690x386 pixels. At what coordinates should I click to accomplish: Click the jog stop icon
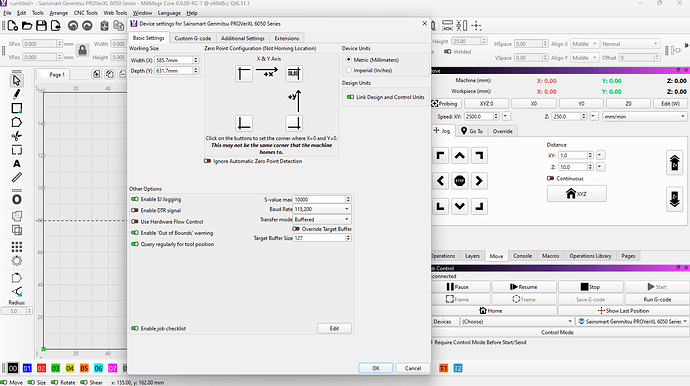(x=460, y=181)
